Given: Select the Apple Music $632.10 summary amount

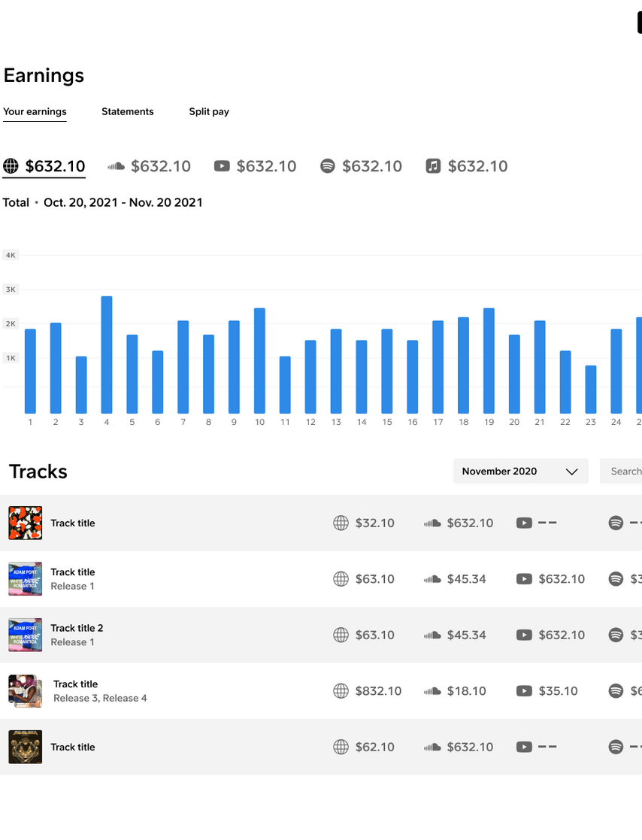Looking at the screenshot, I should [477, 166].
